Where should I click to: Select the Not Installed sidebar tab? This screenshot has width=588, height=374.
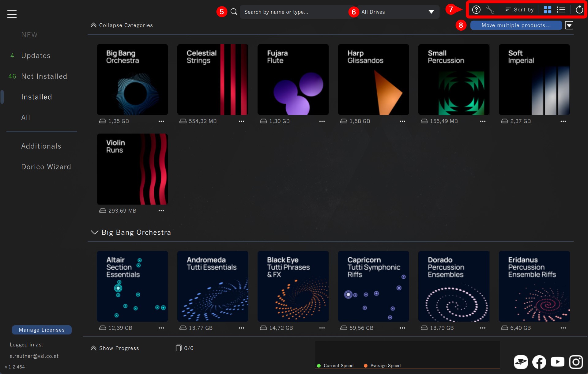click(x=44, y=76)
